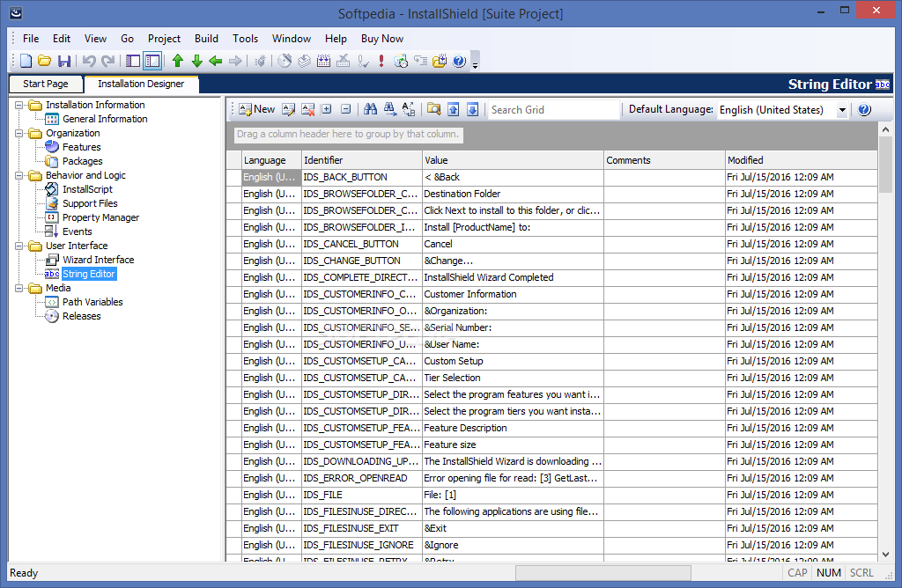Screen dimensions: 902x588
Task: Click the red exclamation mark toolbar icon
Action: pyautogui.click(x=381, y=61)
